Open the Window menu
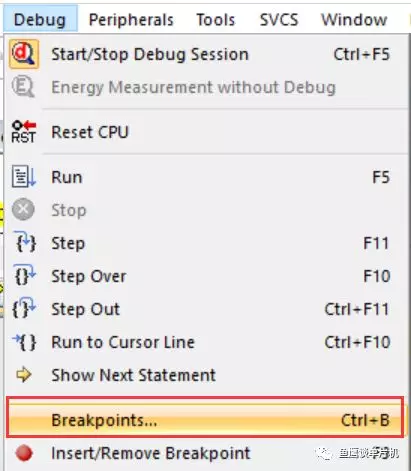 [x=354, y=20]
